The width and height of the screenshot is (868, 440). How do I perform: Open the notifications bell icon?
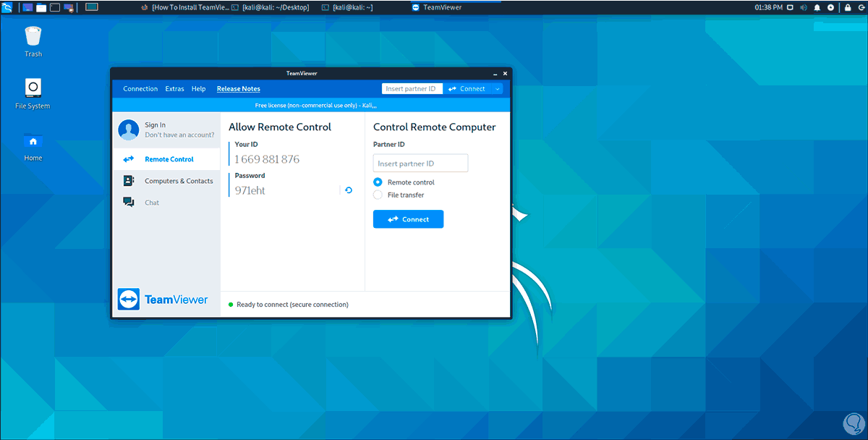click(817, 7)
